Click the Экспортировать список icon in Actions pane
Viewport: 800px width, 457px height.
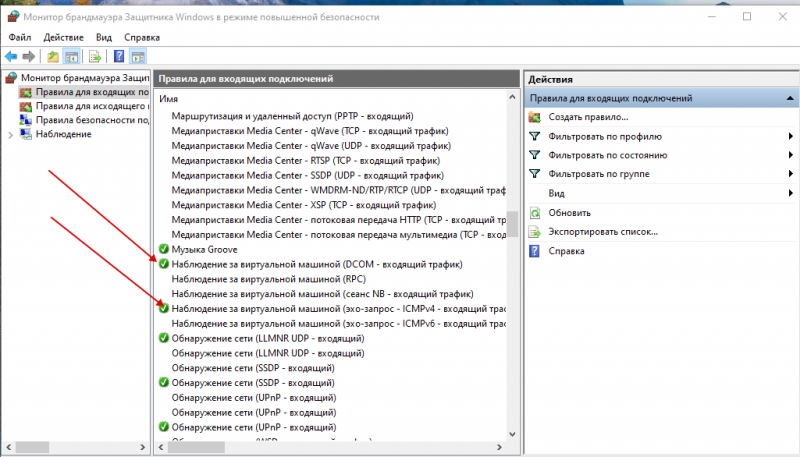click(x=535, y=231)
